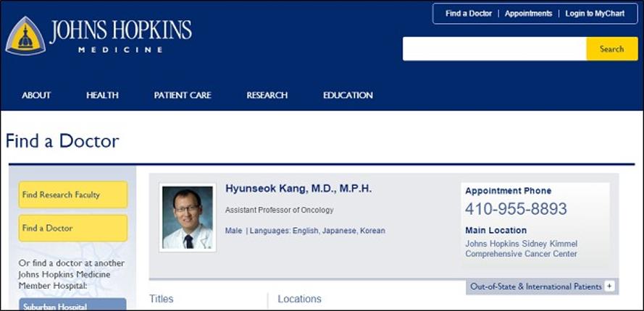Focus the site search text field

point(494,49)
